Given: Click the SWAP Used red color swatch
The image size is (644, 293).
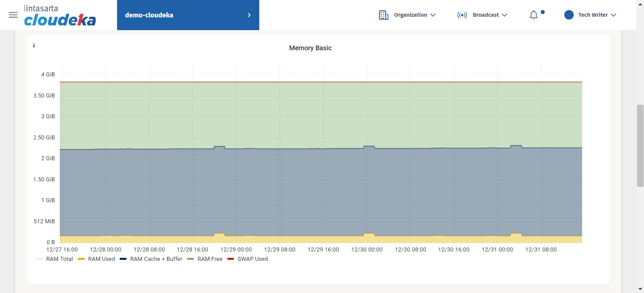Looking at the screenshot, I should tap(230, 259).
